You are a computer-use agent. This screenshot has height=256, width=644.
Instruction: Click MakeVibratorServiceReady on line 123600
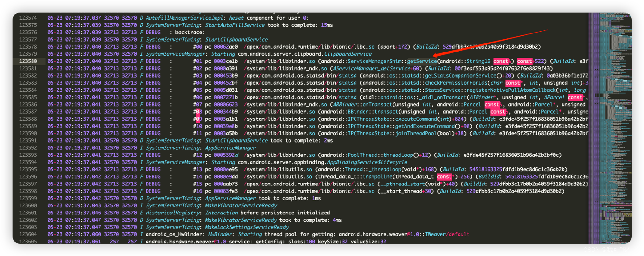241,205
